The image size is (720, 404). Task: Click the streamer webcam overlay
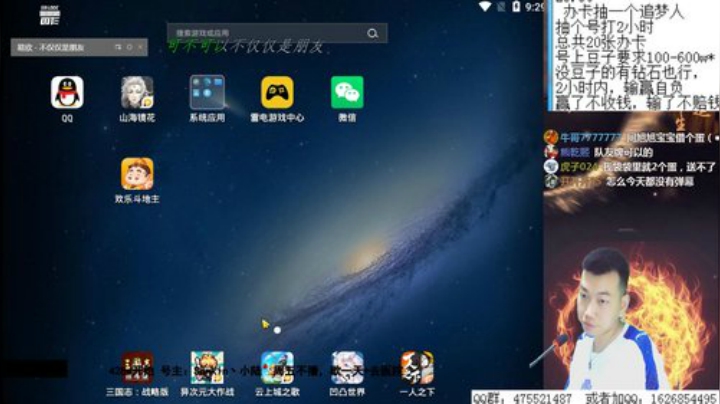[x=631, y=317]
